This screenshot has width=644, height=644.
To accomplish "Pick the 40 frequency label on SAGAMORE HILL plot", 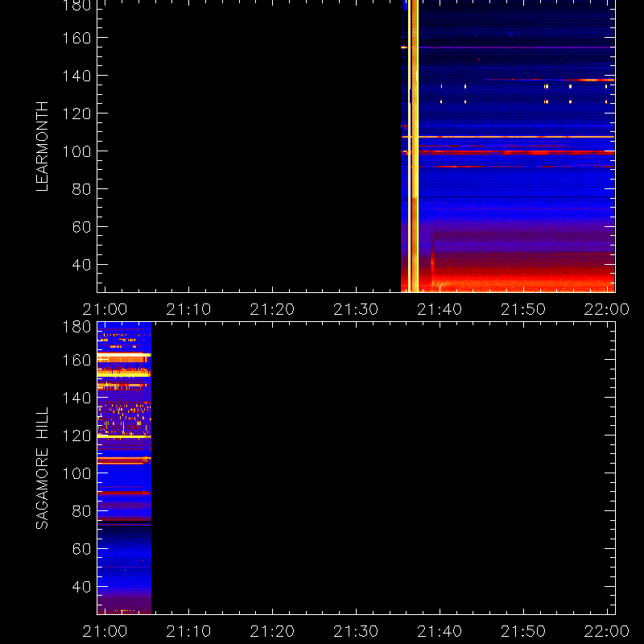I will click(81, 587).
